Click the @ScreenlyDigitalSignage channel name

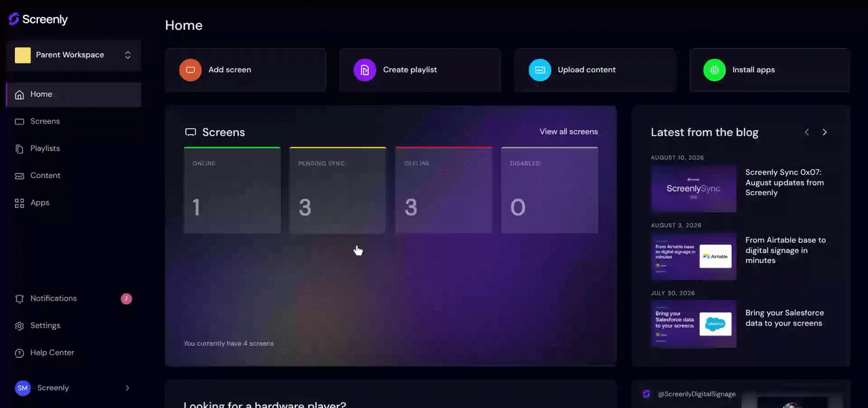[697, 394]
